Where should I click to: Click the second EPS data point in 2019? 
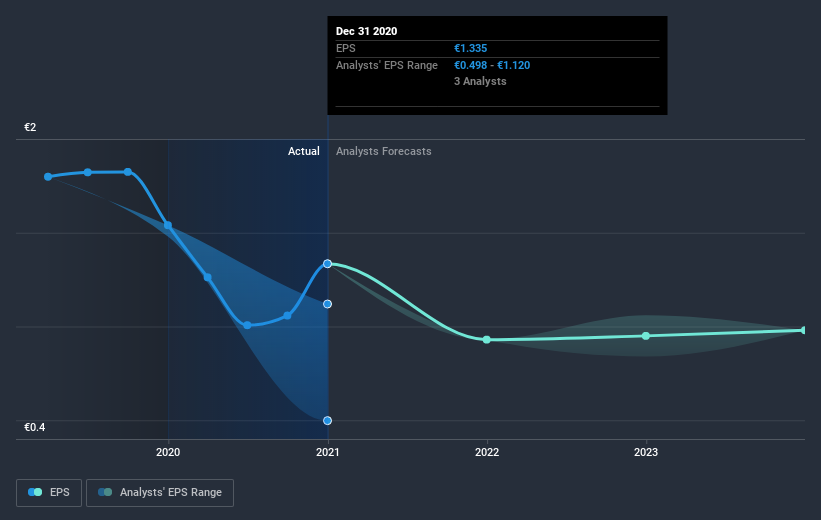pos(88,172)
